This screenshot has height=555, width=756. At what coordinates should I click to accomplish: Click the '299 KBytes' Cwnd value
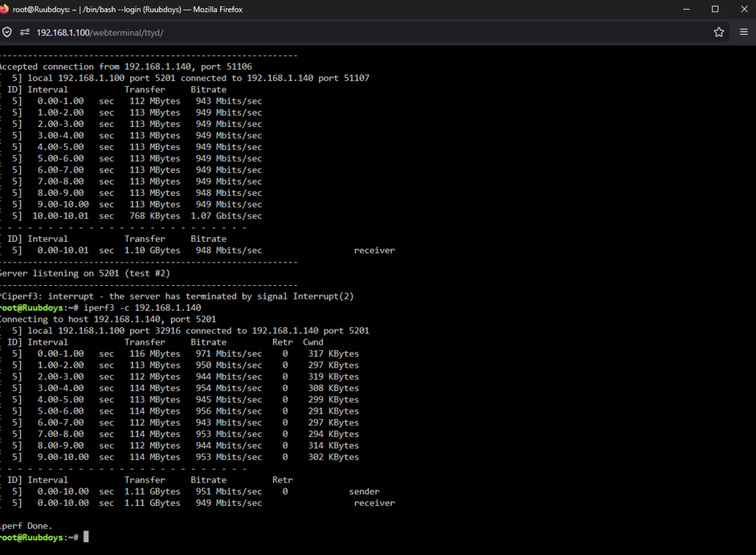333,400
